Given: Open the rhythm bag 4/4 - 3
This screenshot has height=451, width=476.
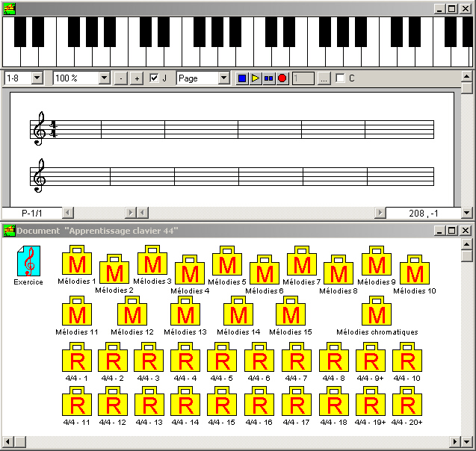Looking at the screenshot, I should coord(149,357).
